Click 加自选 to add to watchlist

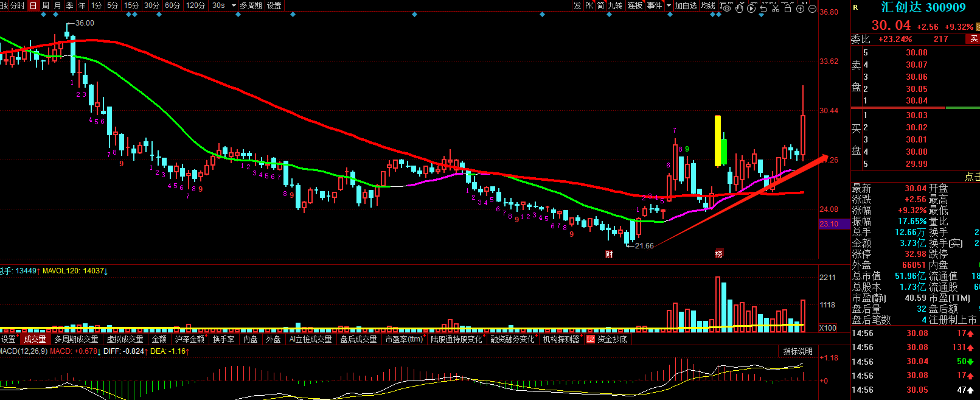[x=686, y=5]
